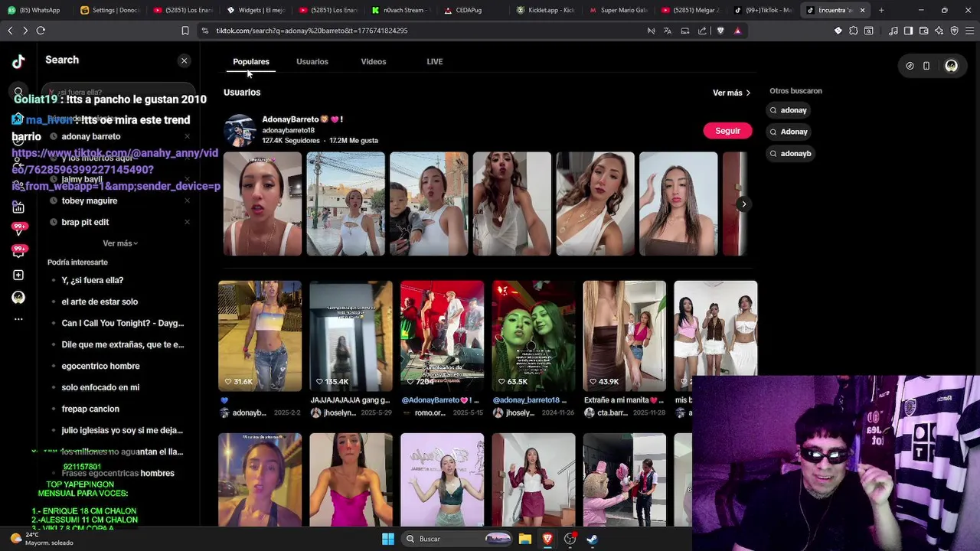Click suggestion 'frepap cancion'
The height and width of the screenshot is (551, 980).
[x=90, y=409]
